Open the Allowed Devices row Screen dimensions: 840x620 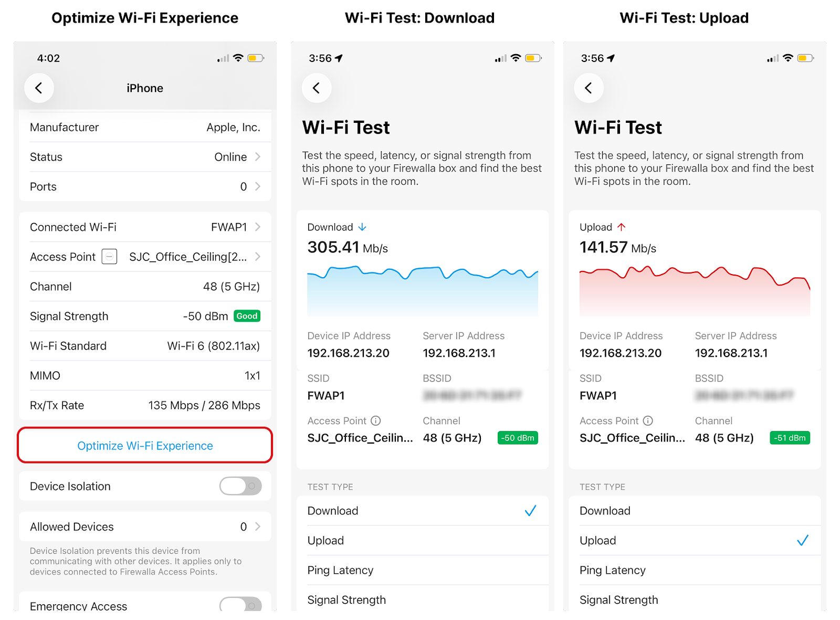click(145, 527)
